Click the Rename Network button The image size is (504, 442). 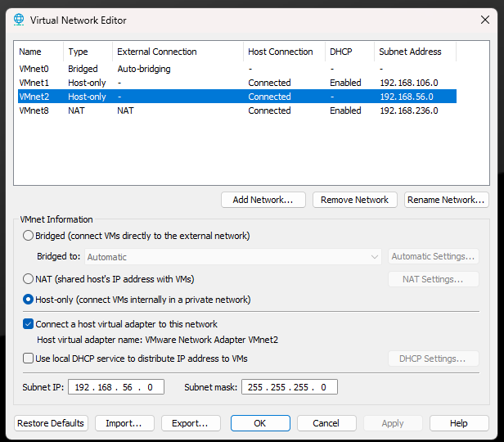coord(447,200)
